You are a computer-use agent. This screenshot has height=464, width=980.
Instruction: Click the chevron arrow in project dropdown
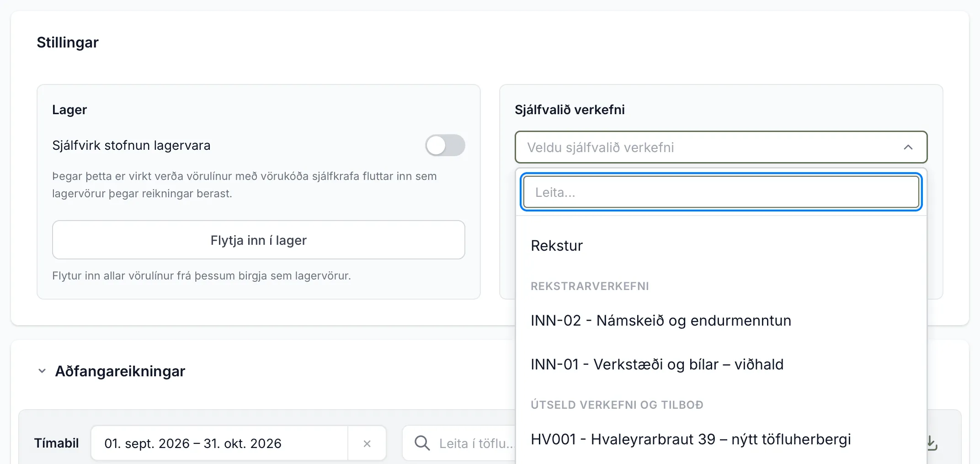[x=908, y=147]
